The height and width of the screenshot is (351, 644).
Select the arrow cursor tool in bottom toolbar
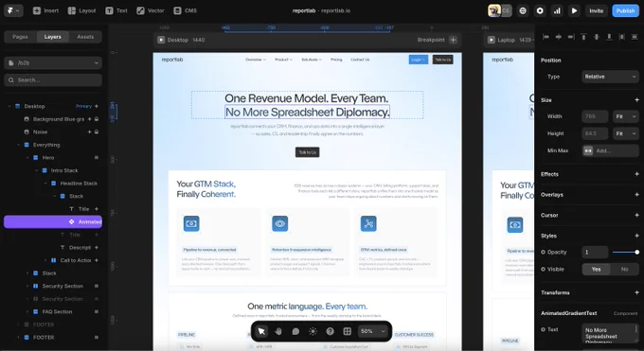tap(261, 331)
